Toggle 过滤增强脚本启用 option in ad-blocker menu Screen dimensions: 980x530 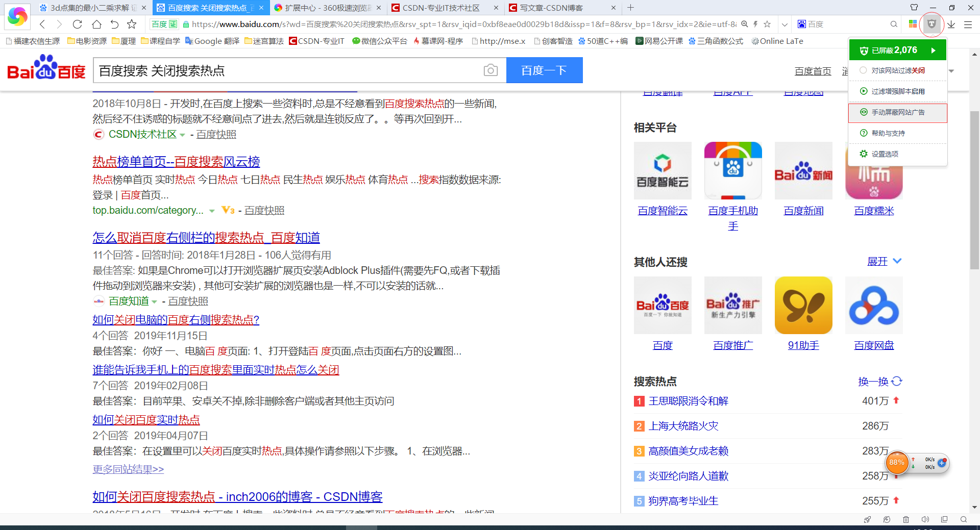tap(898, 91)
